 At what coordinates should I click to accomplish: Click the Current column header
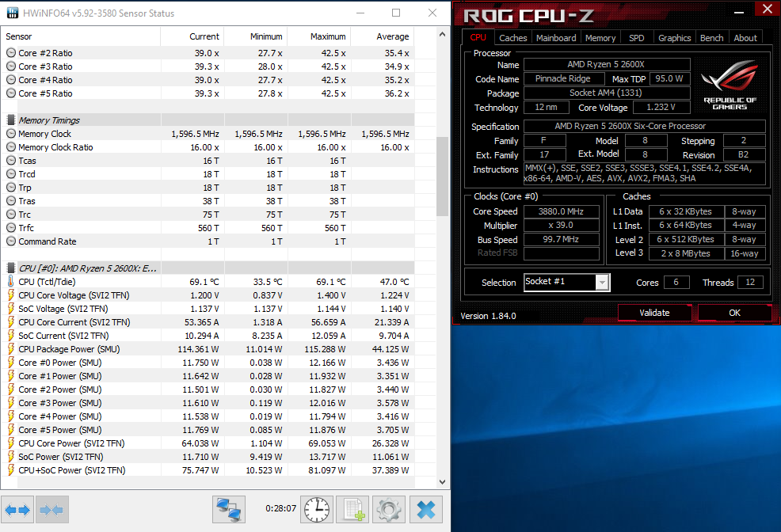[192, 36]
